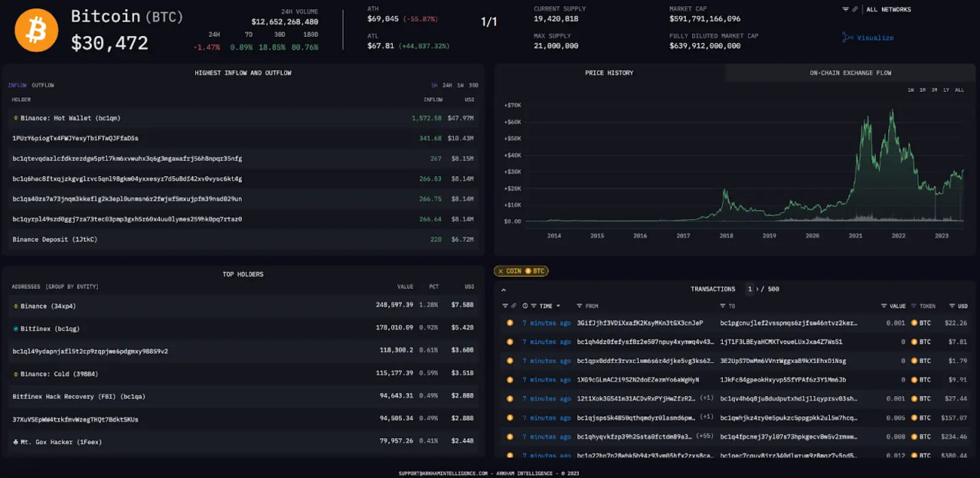Open Binance Deposit (1JtkC) holder
This screenshot has width=980, height=478.
pos(55,239)
